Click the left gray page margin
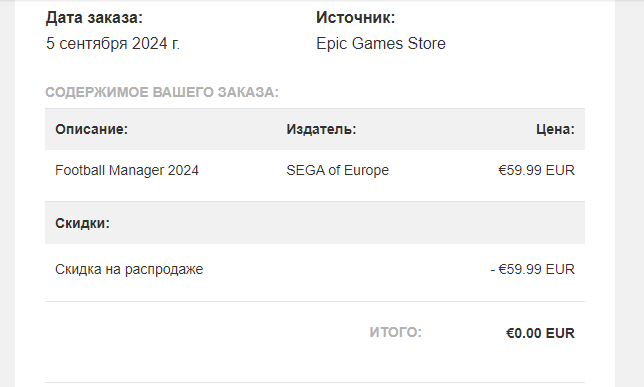The height and width of the screenshot is (387, 644). [x=7, y=194]
